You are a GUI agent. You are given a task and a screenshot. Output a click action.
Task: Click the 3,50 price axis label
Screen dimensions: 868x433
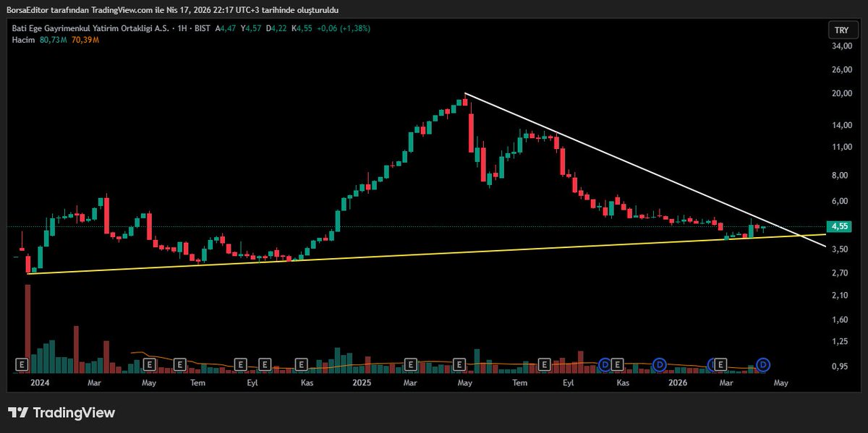click(841, 249)
